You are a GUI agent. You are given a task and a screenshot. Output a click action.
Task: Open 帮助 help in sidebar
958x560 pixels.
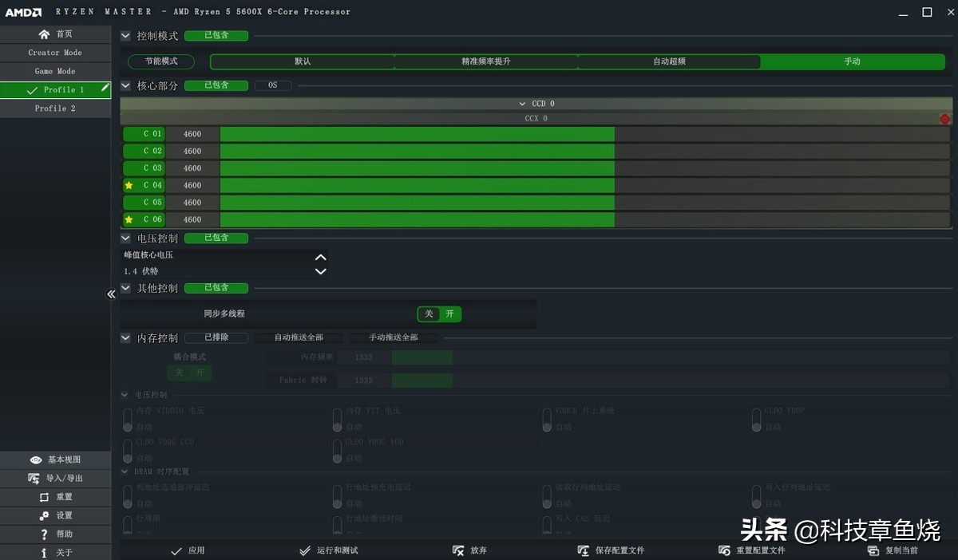(x=55, y=534)
